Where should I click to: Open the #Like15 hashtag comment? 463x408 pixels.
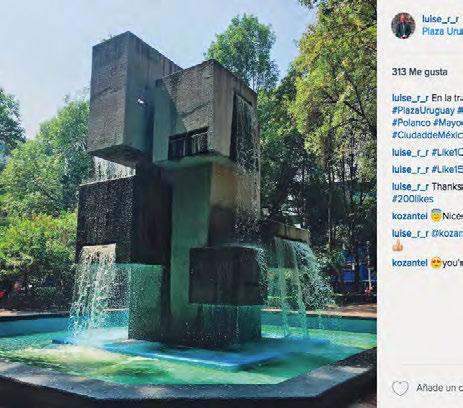(x=447, y=169)
